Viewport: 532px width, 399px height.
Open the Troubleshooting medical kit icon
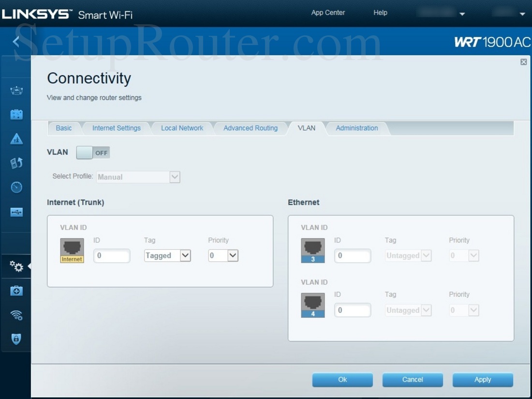click(x=16, y=291)
